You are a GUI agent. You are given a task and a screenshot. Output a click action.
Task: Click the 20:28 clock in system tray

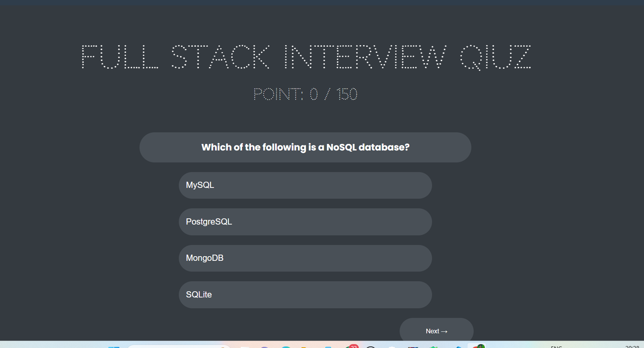point(632,346)
